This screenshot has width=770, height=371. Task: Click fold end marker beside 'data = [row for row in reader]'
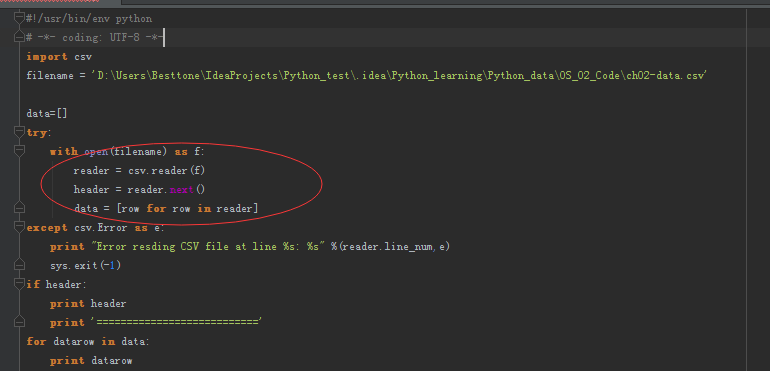pos(19,208)
